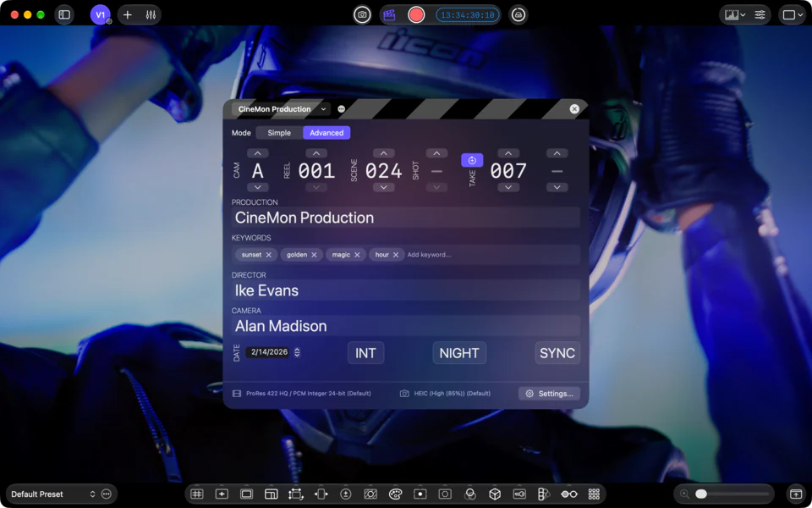The width and height of the screenshot is (812, 508).
Task: Increase the TAKE number with up arrow
Action: [508, 153]
